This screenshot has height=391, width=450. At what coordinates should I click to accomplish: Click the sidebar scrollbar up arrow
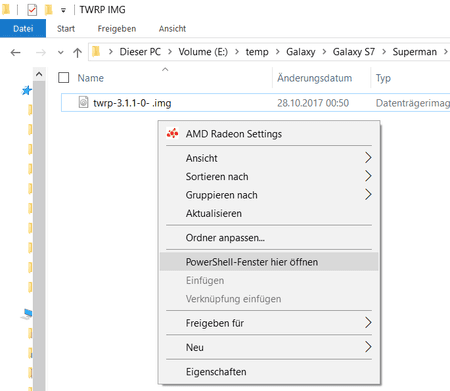[x=39, y=74]
